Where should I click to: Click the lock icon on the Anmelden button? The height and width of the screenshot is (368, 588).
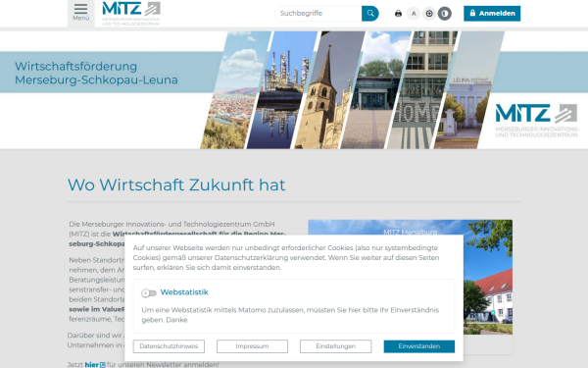click(x=472, y=13)
